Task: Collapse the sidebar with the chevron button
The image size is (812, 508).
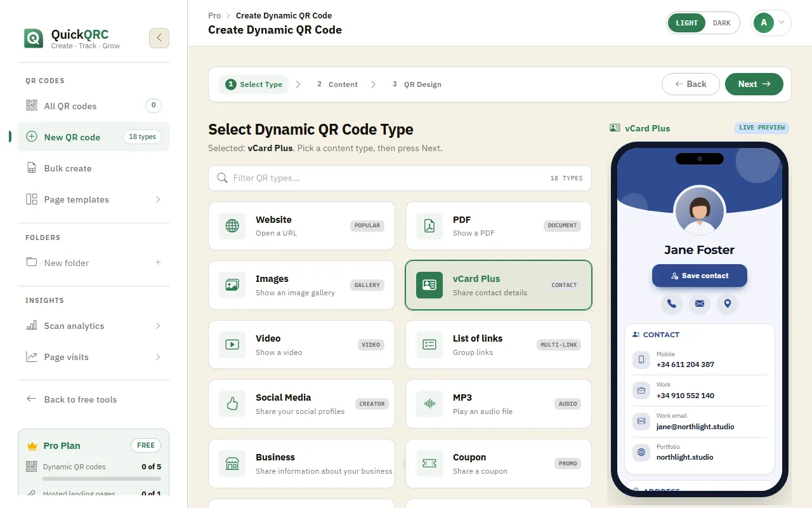Action: (159, 38)
